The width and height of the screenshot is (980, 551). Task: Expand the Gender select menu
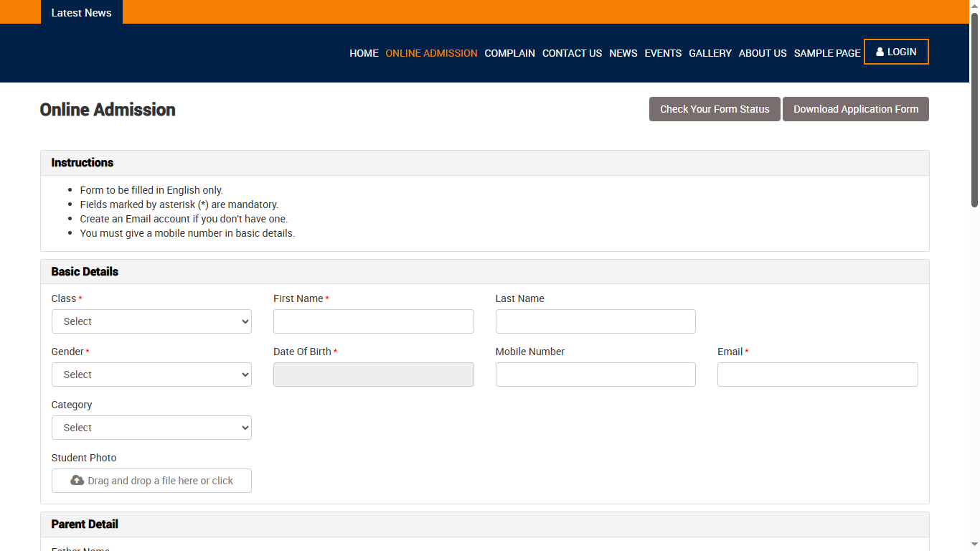pyautogui.click(x=151, y=375)
